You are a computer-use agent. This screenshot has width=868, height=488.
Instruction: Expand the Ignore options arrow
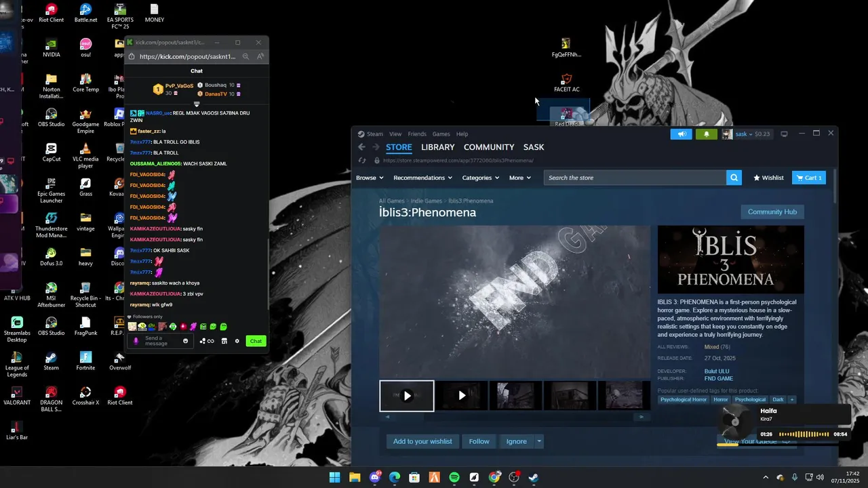click(x=539, y=441)
